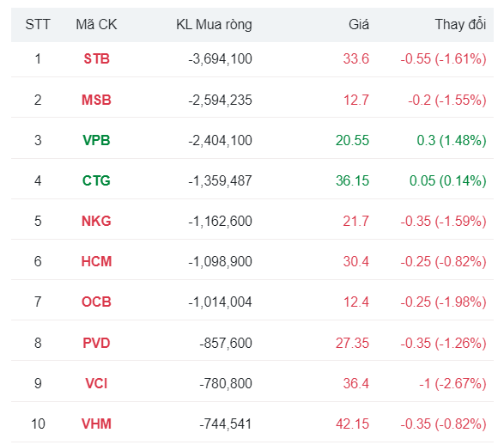Select net volume -1,014,004

(220, 302)
